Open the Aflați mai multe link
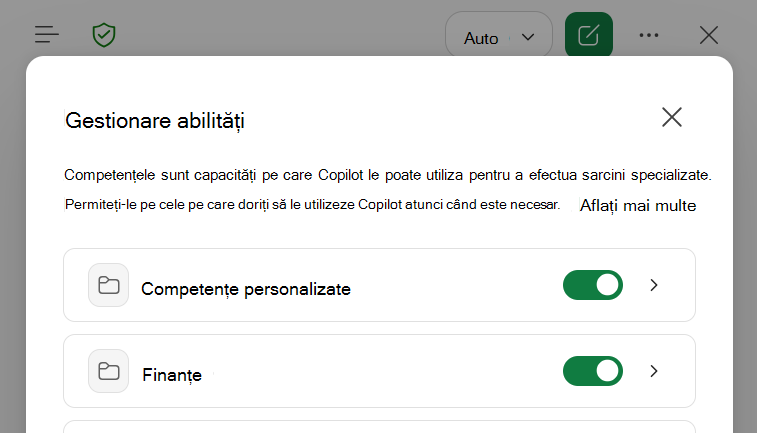The image size is (757, 433). click(638, 206)
